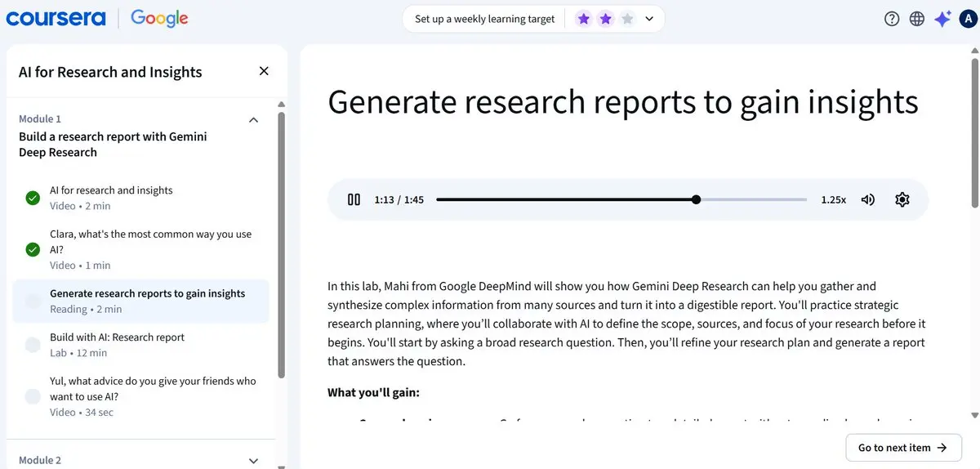This screenshot has height=469, width=980.
Task: Click the page title Generate research reports
Action: click(623, 102)
